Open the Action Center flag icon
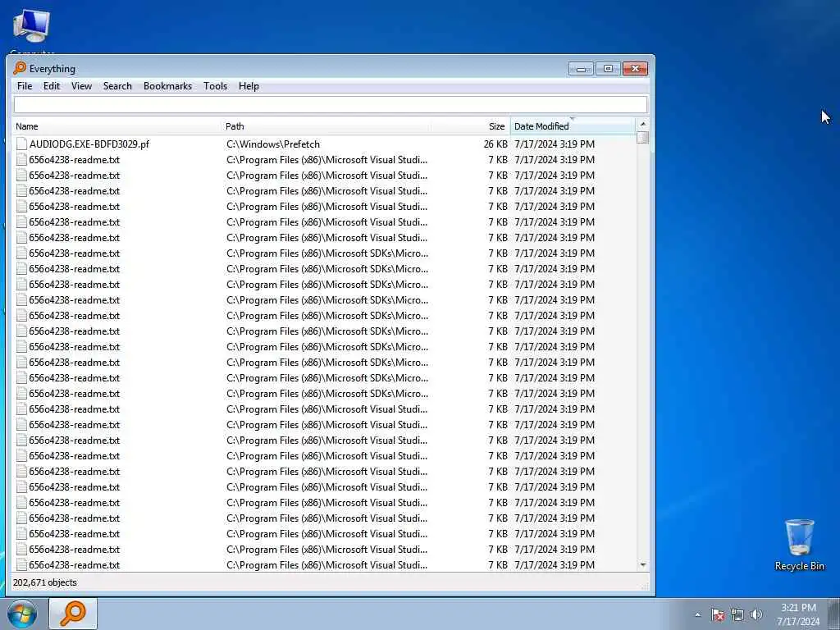Viewport: 840px width, 630px height. pos(718,614)
